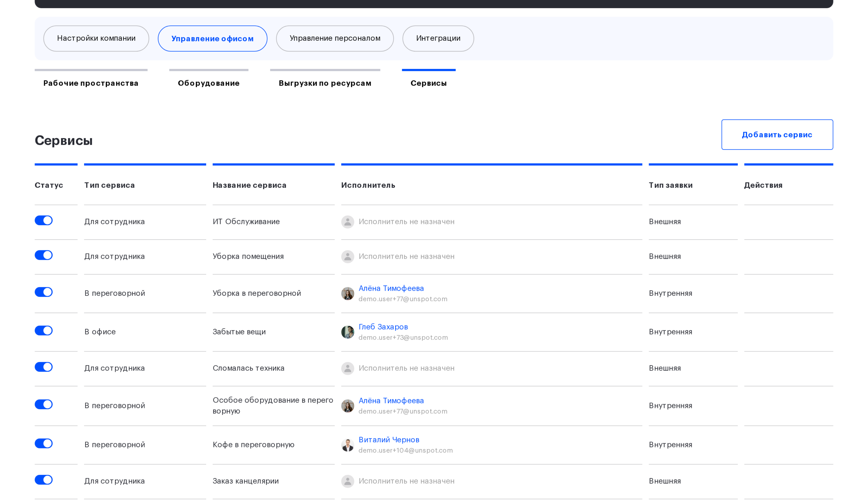Viewport: 868px width, 502px height.
Task: Click placeholder avatar icon in Заказ канцелярии row
Action: (x=348, y=481)
